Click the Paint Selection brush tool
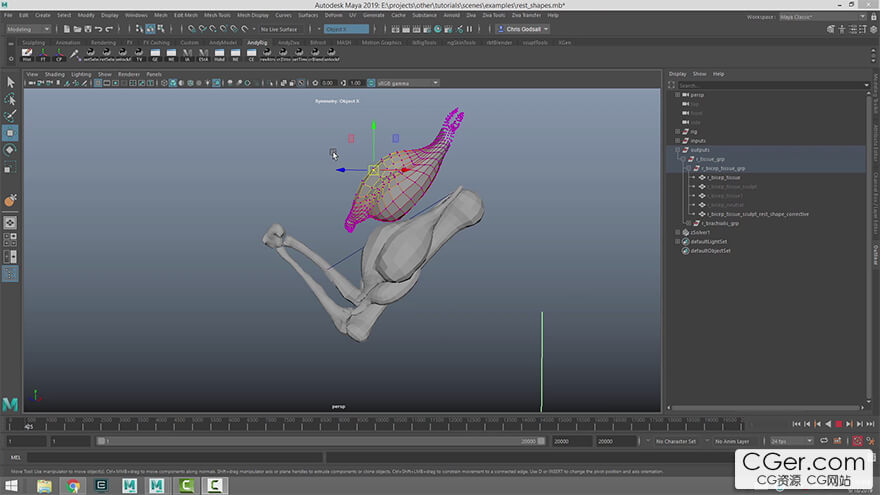This screenshot has width=880, height=495. click(10, 116)
